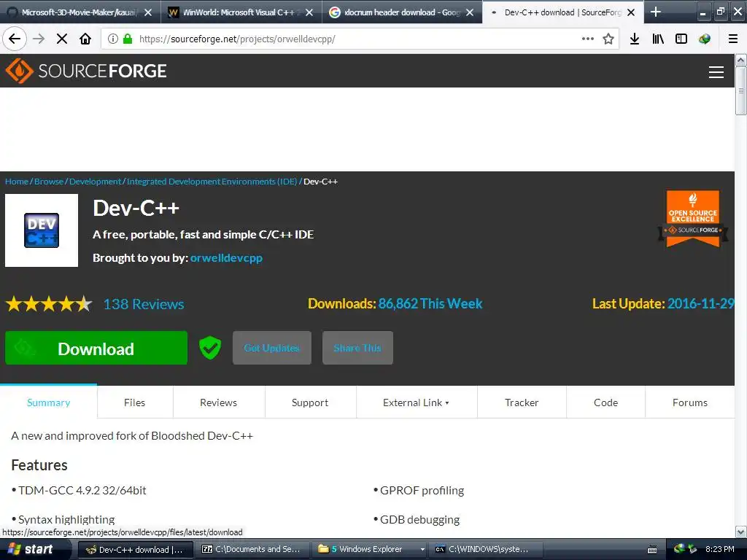This screenshot has height=560, width=747.
Task: Switch to C:\WINDOWS\syste... command prompt taskbar item
Action: click(485, 550)
